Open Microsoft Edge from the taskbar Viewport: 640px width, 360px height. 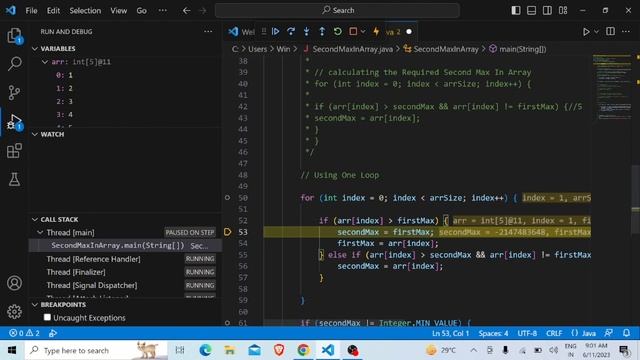coord(205,350)
